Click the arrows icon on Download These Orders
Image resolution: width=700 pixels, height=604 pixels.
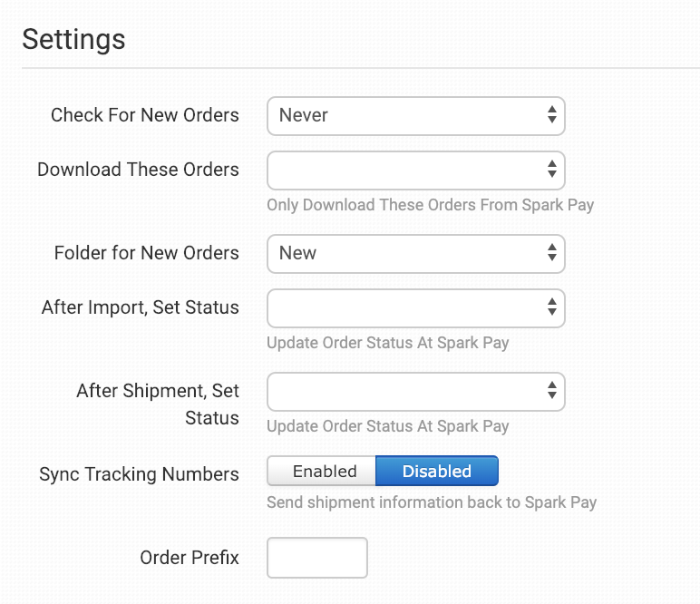(551, 170)
